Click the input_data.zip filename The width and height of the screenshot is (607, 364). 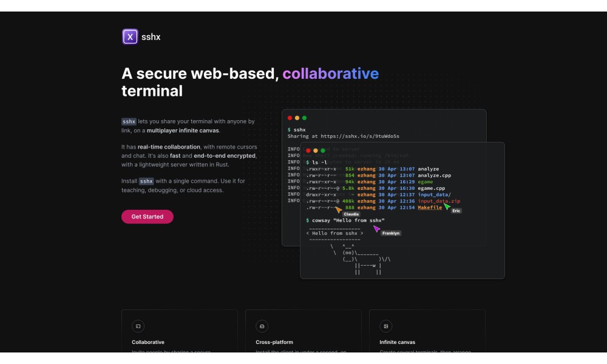(x=439, y=201)
